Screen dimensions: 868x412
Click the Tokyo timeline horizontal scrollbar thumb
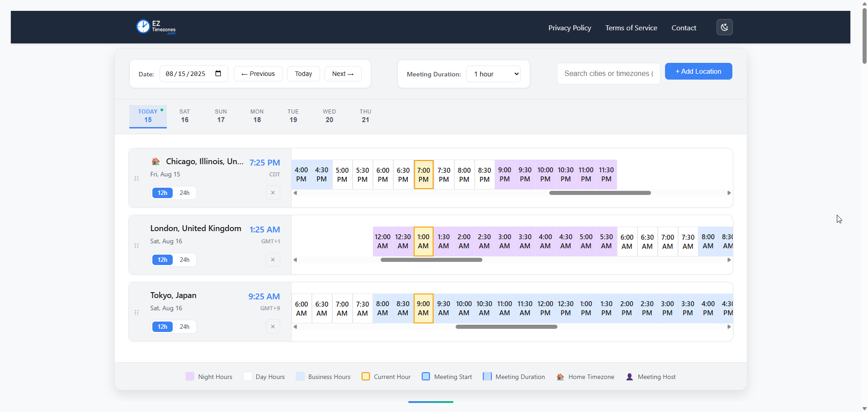point(506,327)
